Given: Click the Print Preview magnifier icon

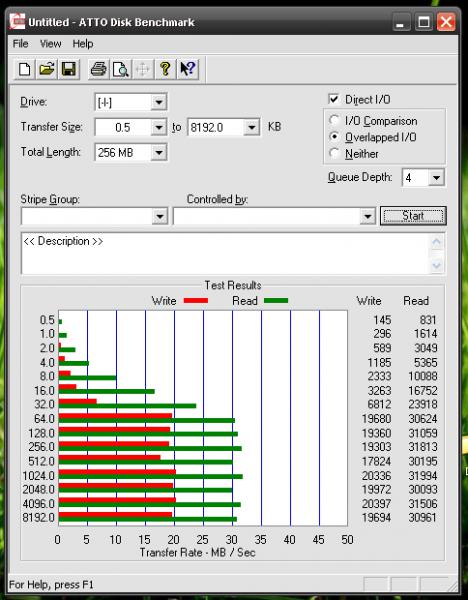Looking at the screenshot, I should 121,70.
